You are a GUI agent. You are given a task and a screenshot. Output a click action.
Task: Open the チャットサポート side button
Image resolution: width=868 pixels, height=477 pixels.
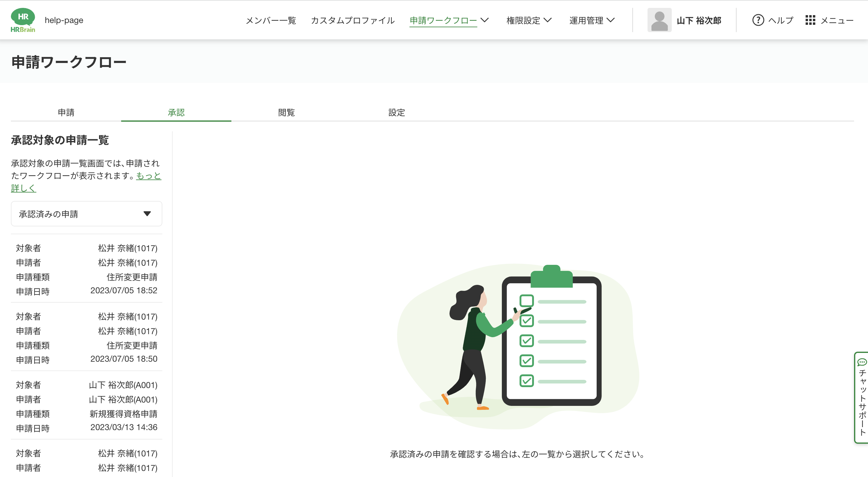point(862,397)
